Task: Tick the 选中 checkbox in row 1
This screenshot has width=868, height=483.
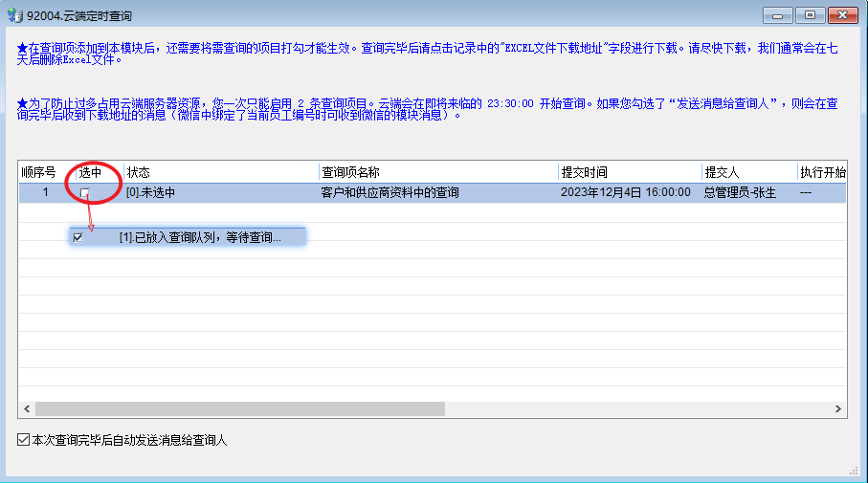Action: [84, 193]
